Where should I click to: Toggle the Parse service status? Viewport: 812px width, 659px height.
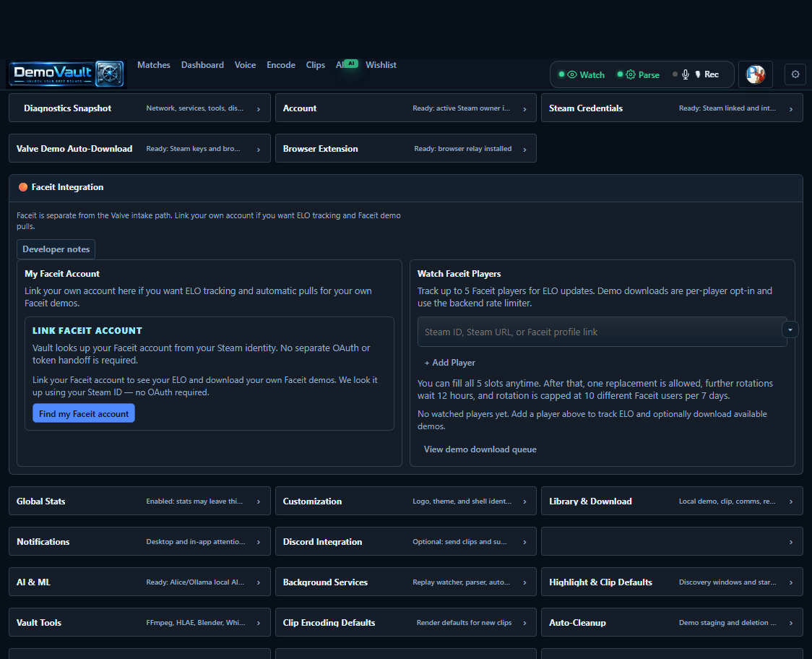click(x=639, y=74)
